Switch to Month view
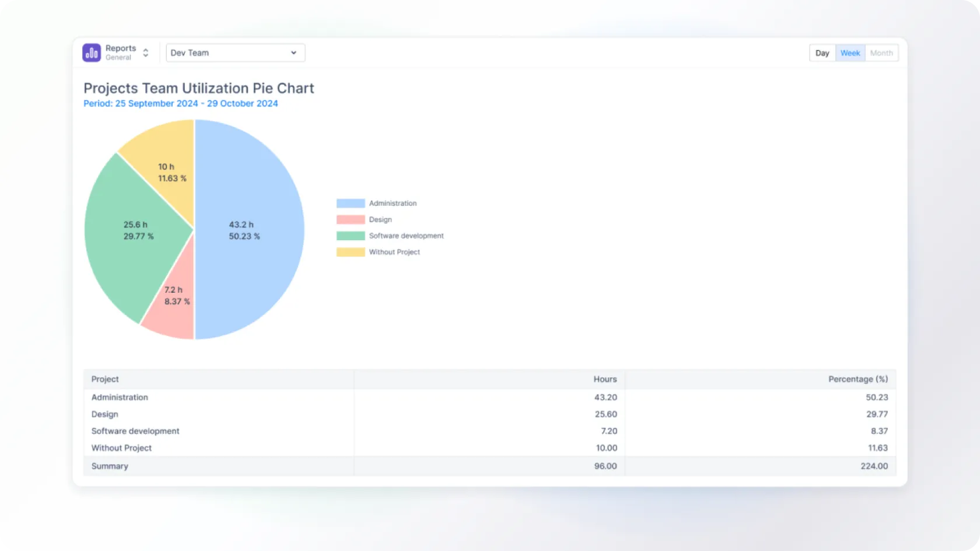This screenshot has width=980, height=551. click(881, 53)
